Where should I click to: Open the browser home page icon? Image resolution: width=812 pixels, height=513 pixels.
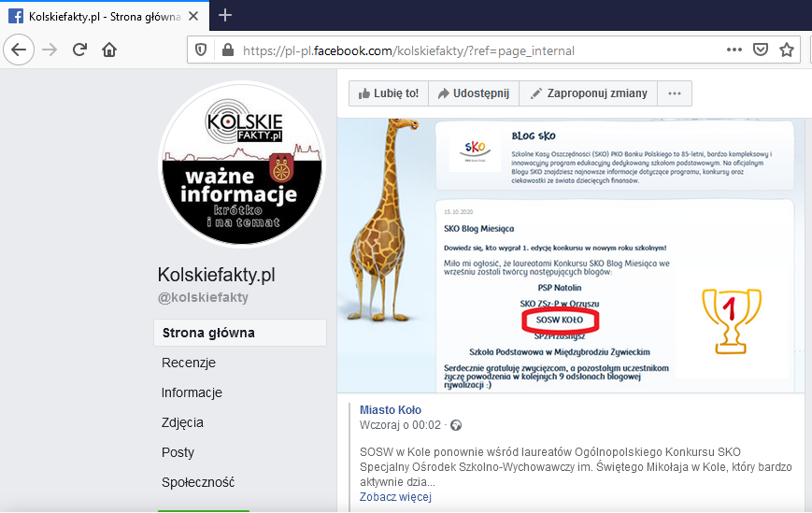[109, 50]
